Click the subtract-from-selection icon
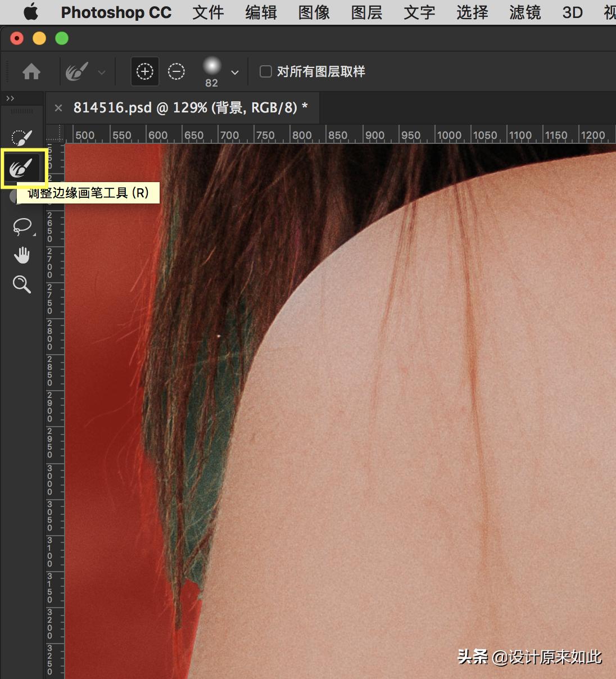 176,71
